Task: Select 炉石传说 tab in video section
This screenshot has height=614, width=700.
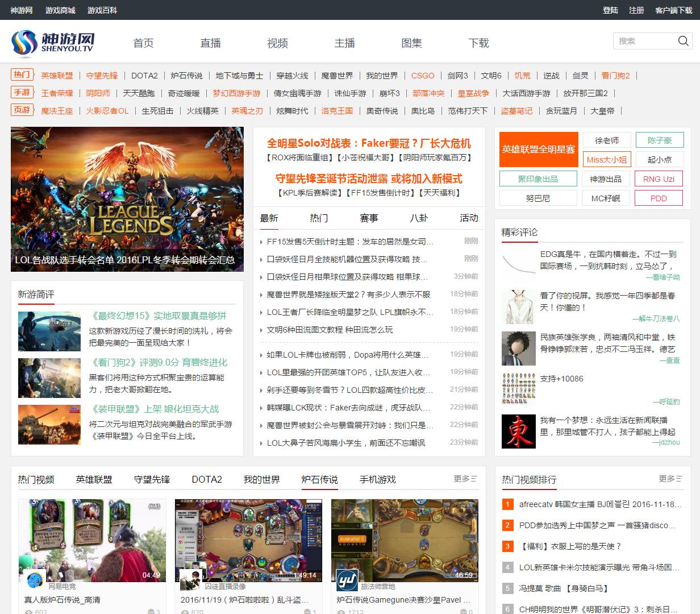Action: [x=319, y=479]
